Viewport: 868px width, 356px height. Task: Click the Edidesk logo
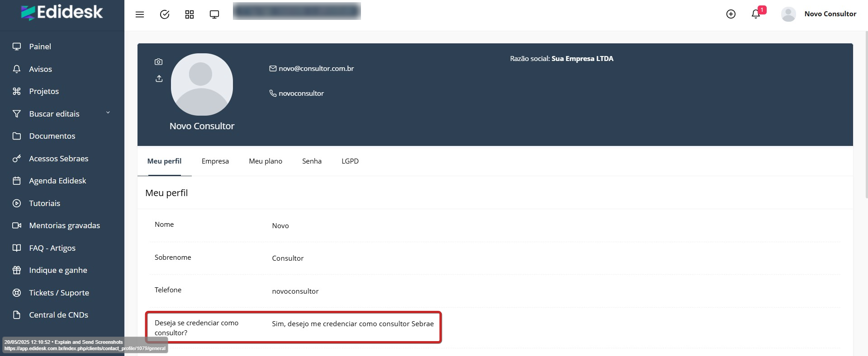(x=62, y=13)
